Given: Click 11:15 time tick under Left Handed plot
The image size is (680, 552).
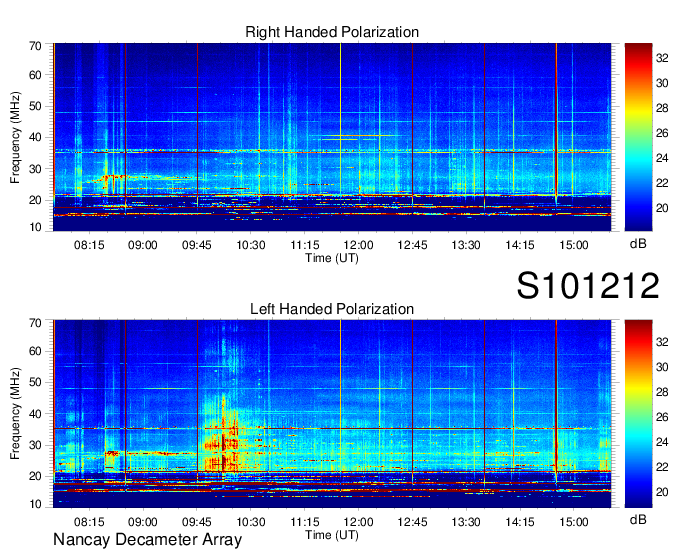Looking at the screenshot, I should [x=305, y=522].
